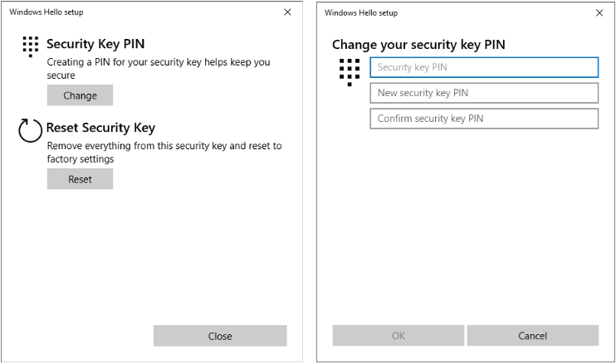Click the right dialog's Windows Hello setup title
616x364 pixels.
[361, 12]
